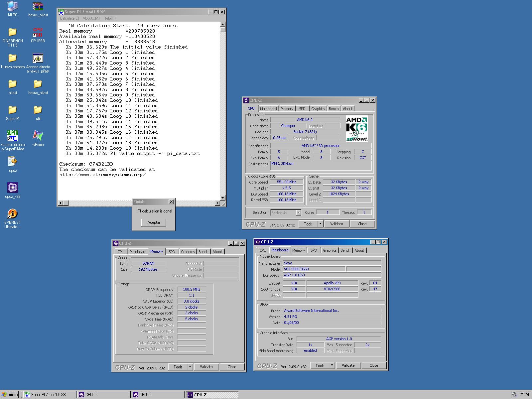Image resolution: width=532 pixels, height=399 pixels.
Task: Open the hexus_pifast archive icon
Action: click(38, 7)
